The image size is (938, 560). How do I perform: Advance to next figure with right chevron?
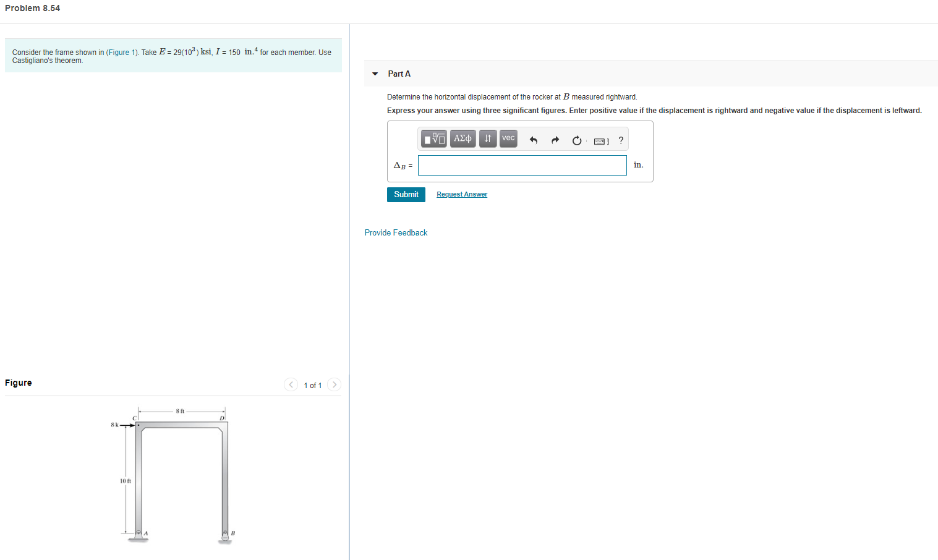(x=334, y=384)
